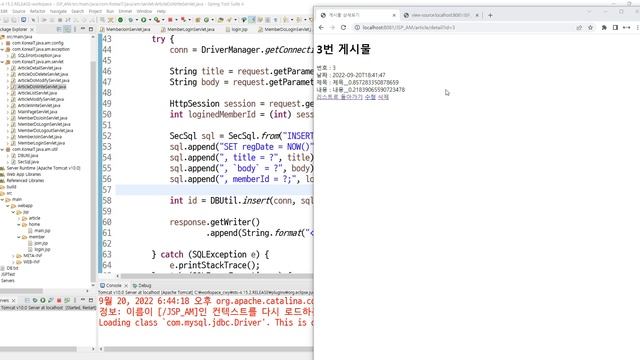
Task: Expand the com.KoreaIT.java.am.config package
Action: [2, 43]
